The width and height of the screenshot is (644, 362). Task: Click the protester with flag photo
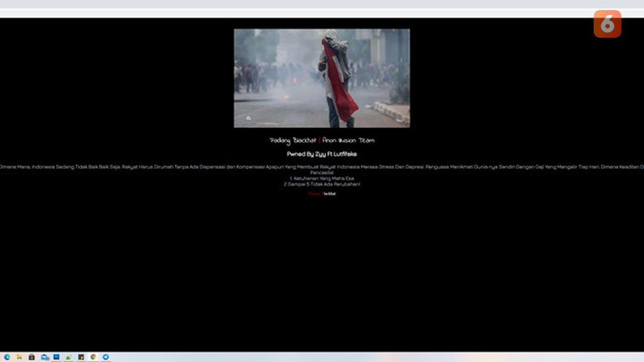tap(321, 78)
